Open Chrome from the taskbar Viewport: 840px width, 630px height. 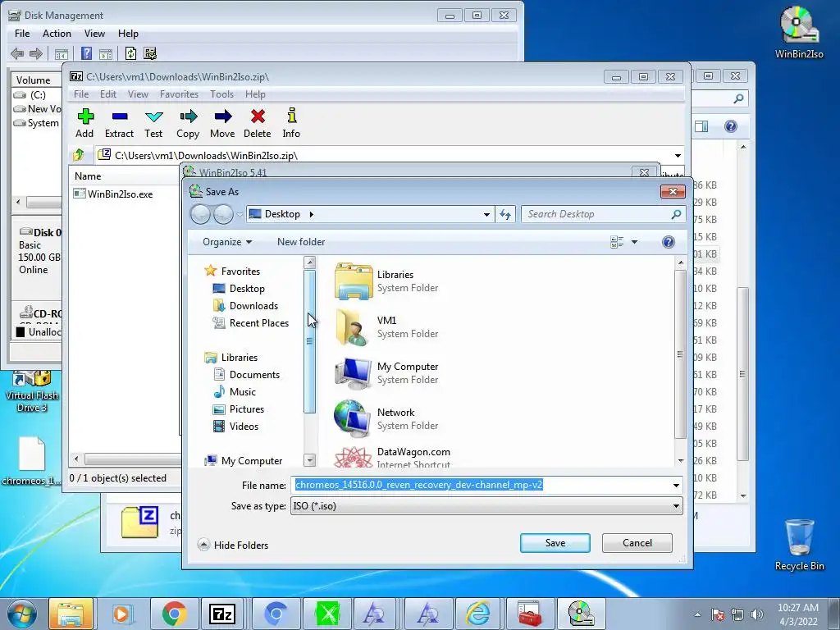click(x=174, y=614)
